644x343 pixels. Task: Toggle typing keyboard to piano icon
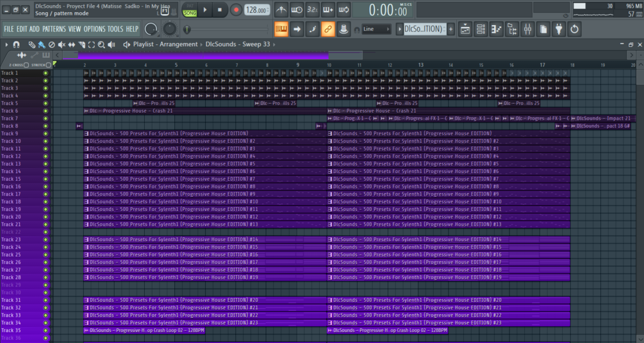coord(281,29)
